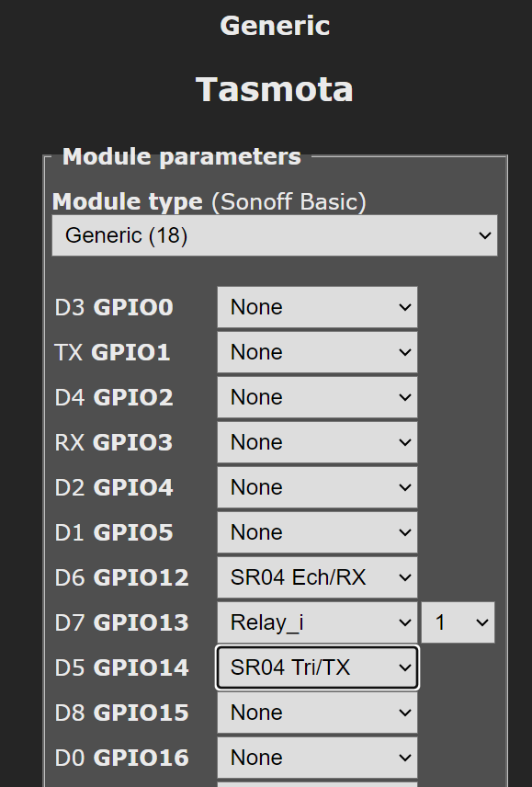Viewport: 532px width, 787px height.
Task: Click the D6 GPIO12 row label
Action: [121, 577]
